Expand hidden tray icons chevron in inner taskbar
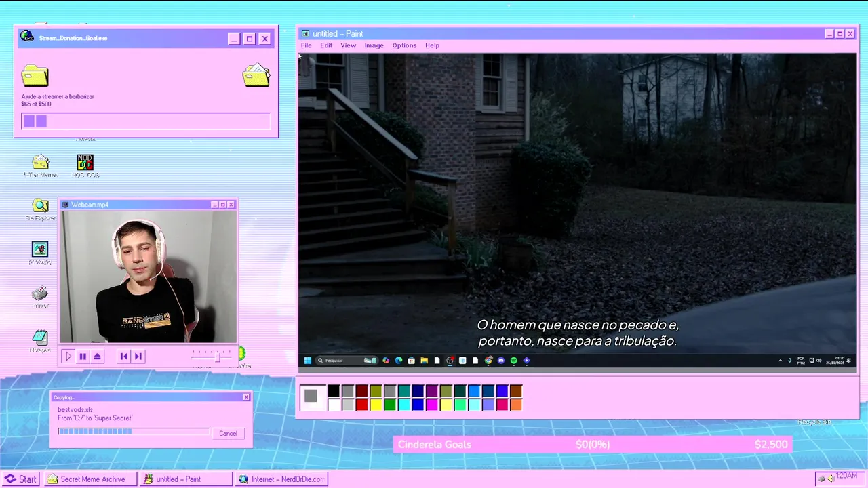868x488 pixels. tap(781, 361)
